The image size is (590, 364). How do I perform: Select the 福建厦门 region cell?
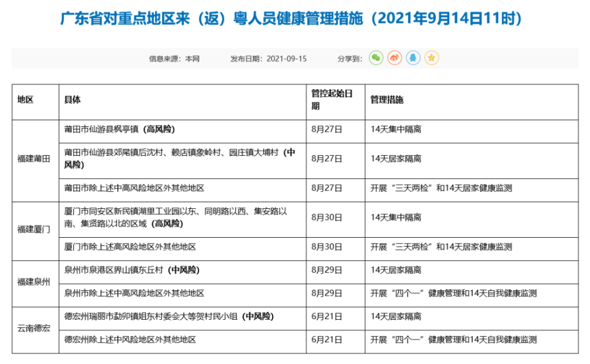(x=34, y=228)
